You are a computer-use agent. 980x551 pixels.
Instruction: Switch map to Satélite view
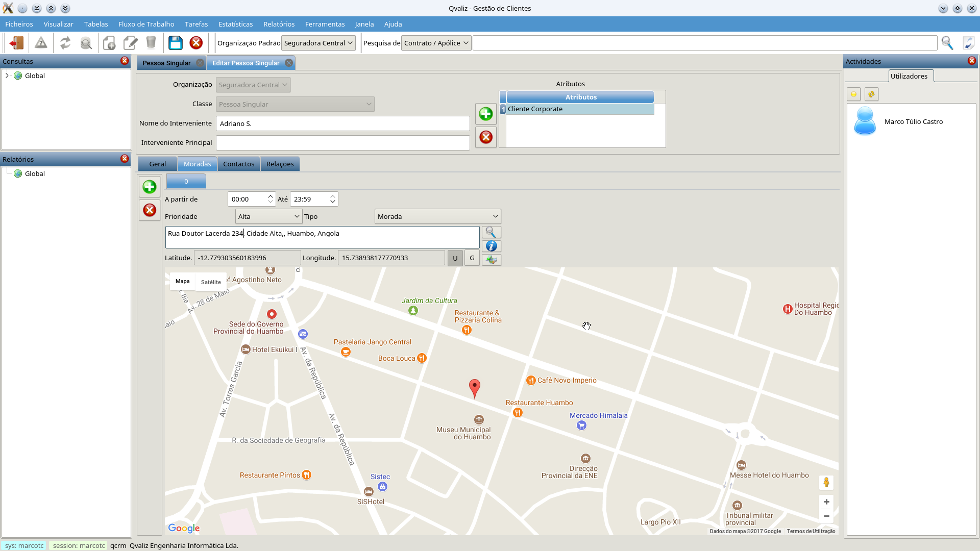tap(211, 282)
